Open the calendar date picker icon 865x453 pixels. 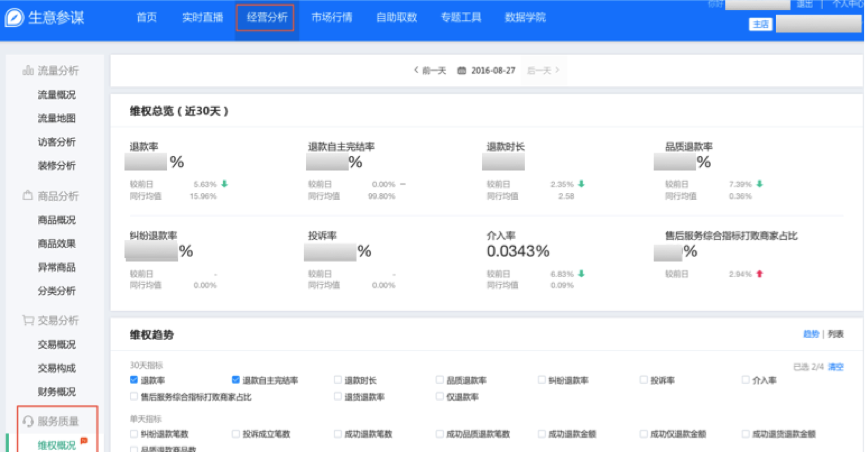[462, 71]
